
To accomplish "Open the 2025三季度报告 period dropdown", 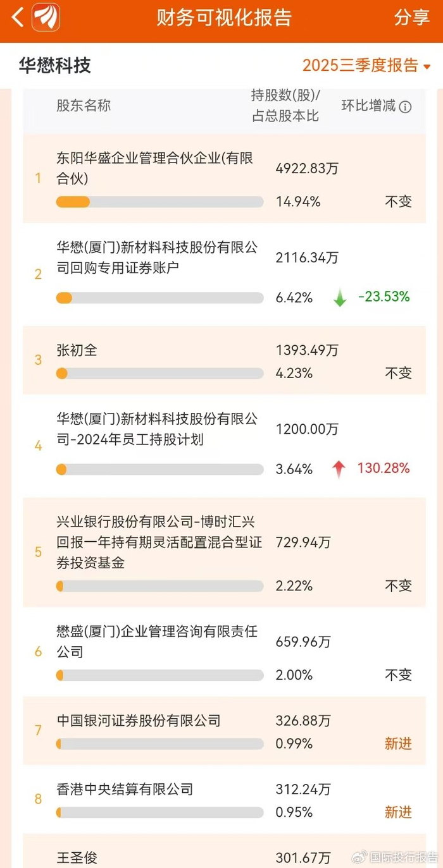I will point(366,66).
